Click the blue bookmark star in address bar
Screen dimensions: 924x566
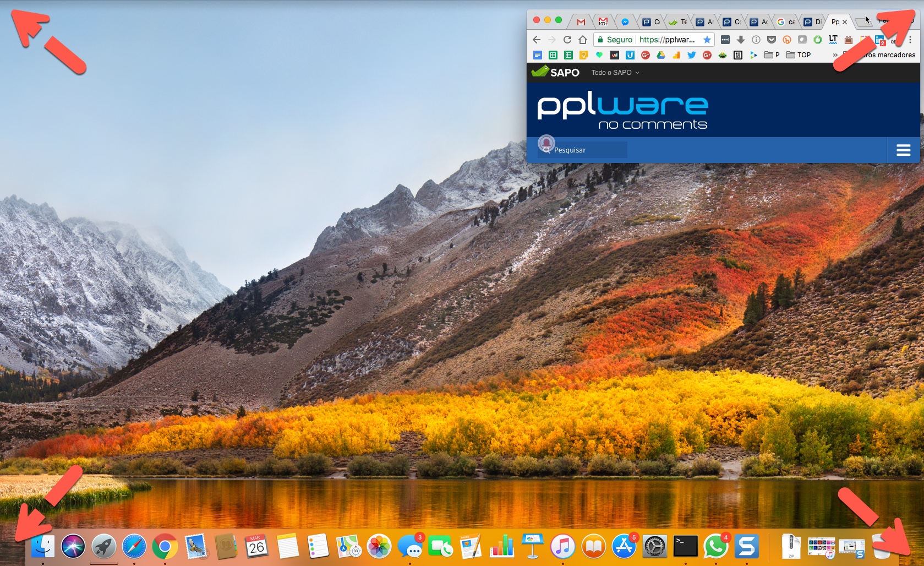[x=707, y=40]
